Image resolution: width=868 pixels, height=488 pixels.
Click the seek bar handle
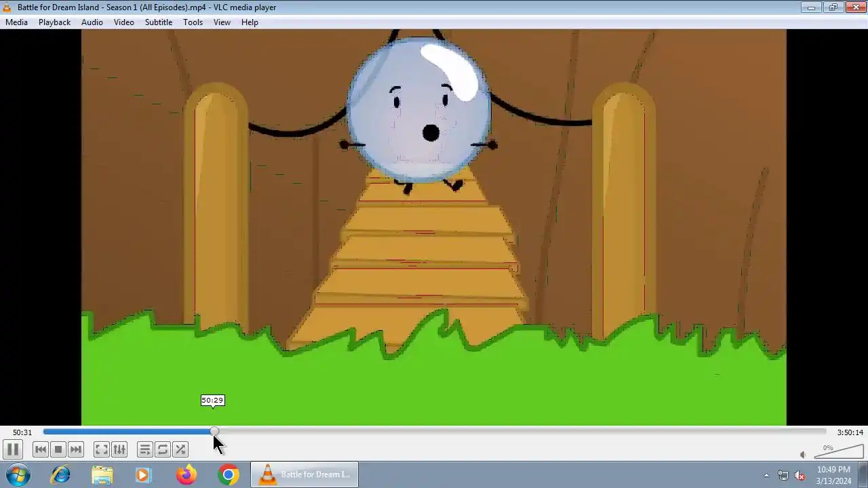click(214, 432)
